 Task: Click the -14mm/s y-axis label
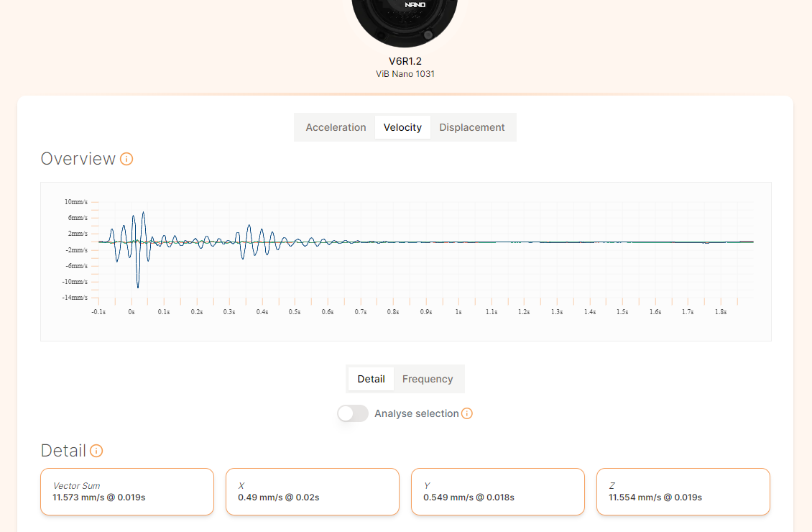pyautogui.click(x=75, y=298)
